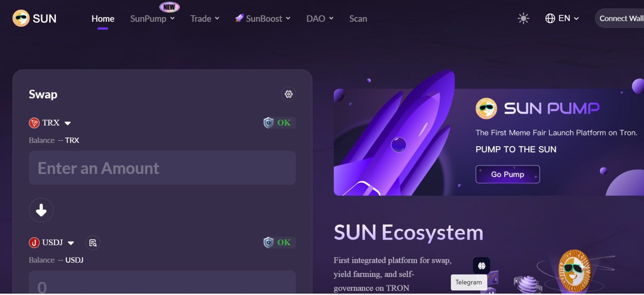
Task: Open the token contract search icon beside USDJ
Action: 93,243
